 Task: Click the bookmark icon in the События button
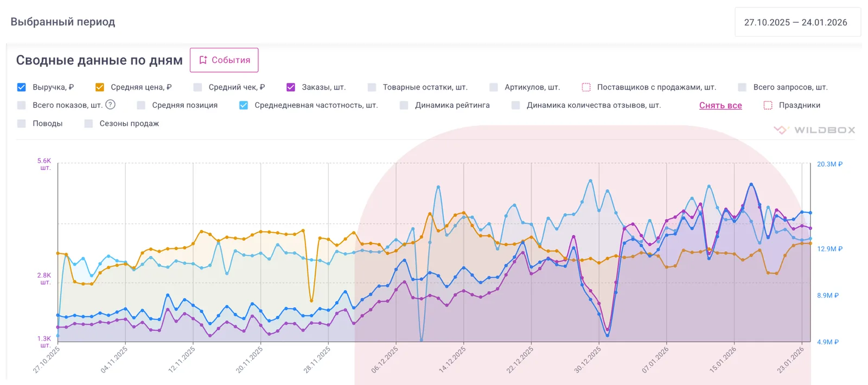coord(203,60)
